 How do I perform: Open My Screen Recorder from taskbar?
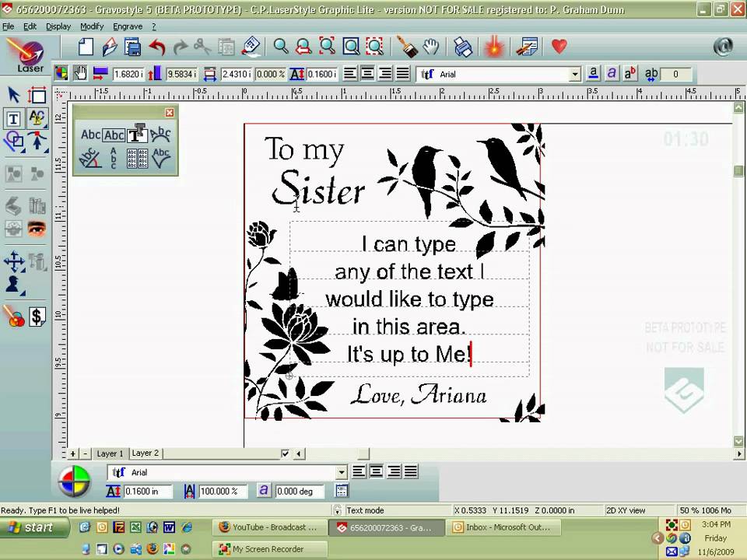(269, 549)
